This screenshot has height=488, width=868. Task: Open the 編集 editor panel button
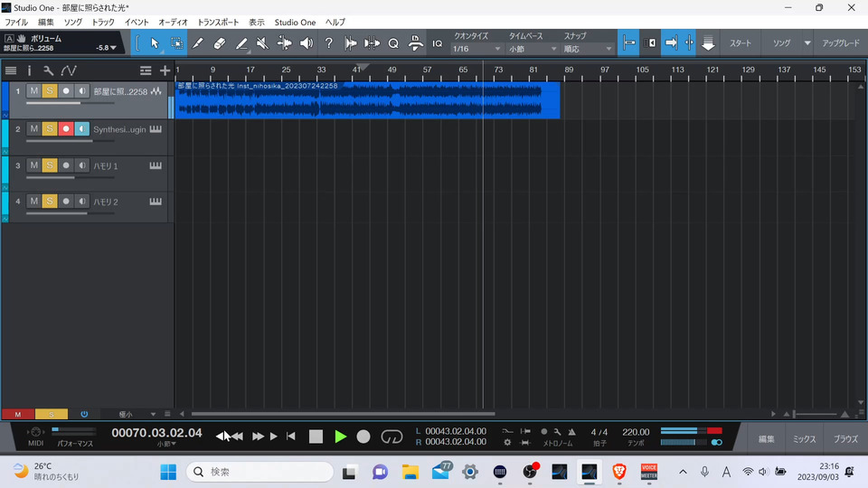coord(766,439)
